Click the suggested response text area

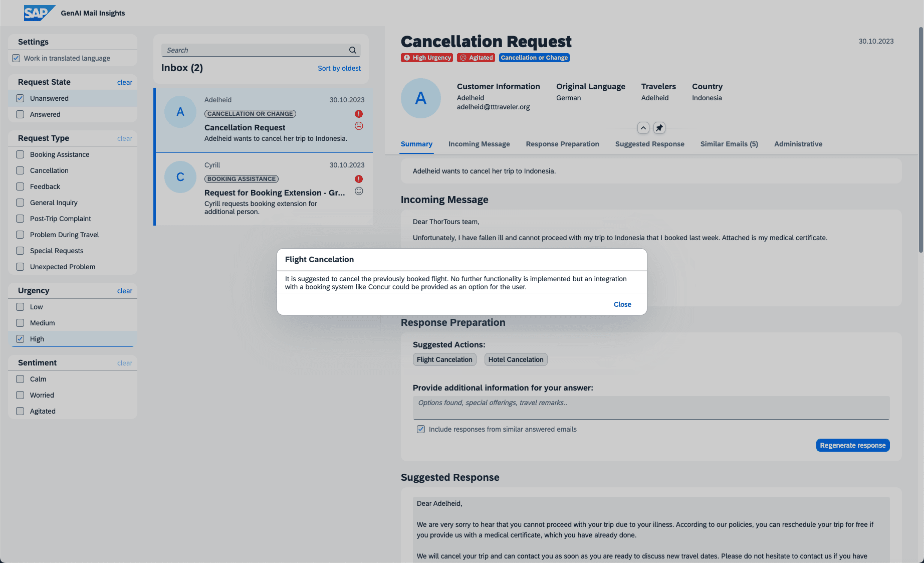point(651,529)
